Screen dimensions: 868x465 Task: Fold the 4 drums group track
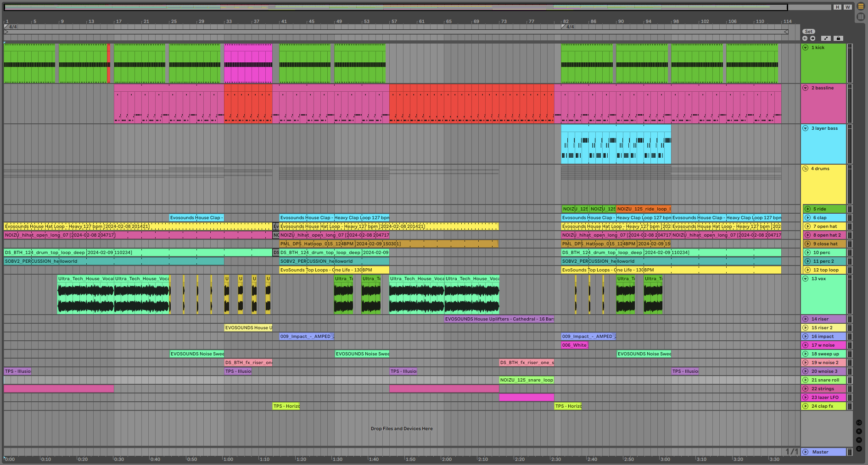point(806,169)
